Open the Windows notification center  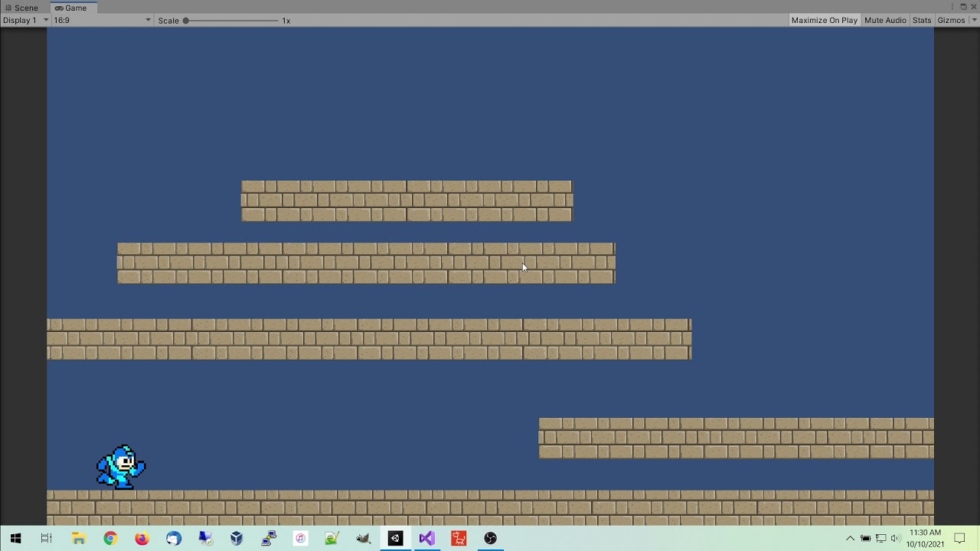coord(959,539)
